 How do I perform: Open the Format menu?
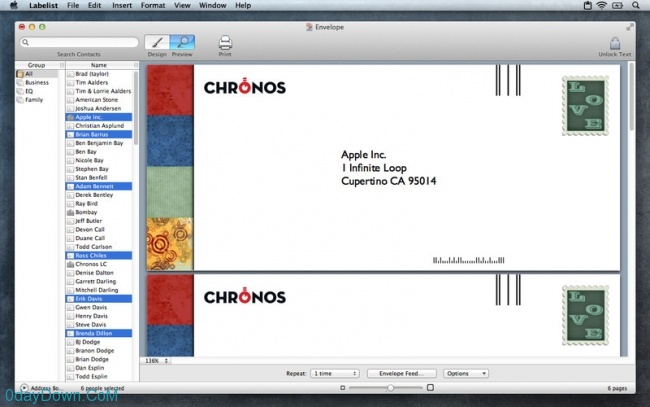coord(153,5)
